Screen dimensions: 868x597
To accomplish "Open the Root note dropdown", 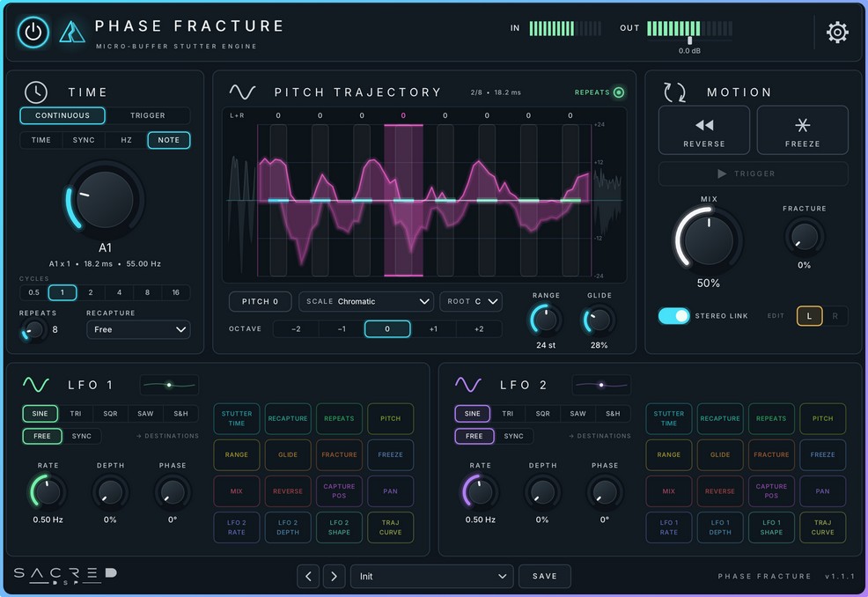I will coord(471,301).
